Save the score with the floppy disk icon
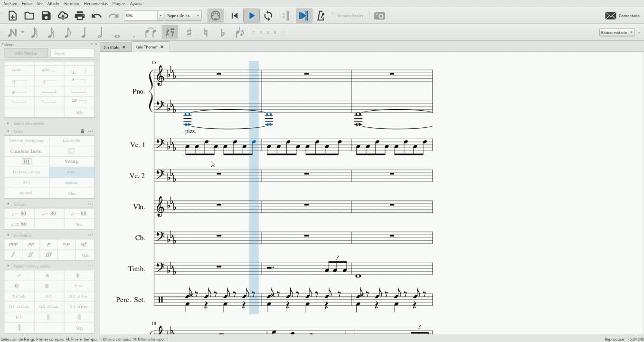Screen dimensions: 644x342 (x=46, y=16)
